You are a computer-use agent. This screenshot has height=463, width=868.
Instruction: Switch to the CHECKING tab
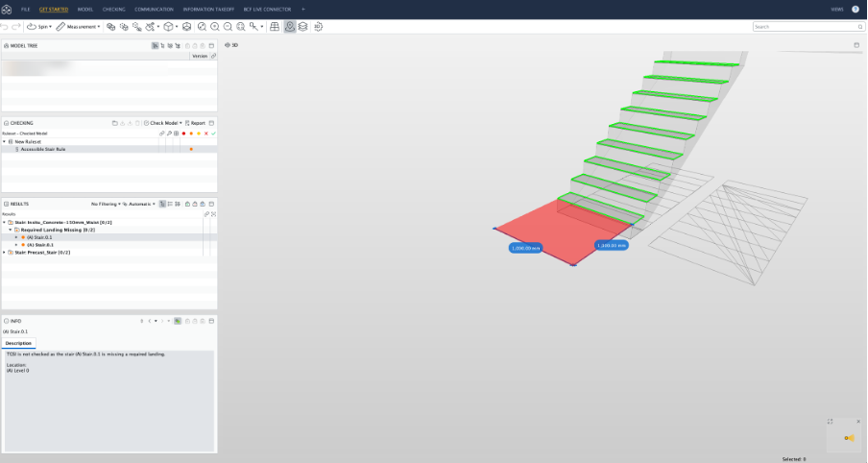pos(114,10)
